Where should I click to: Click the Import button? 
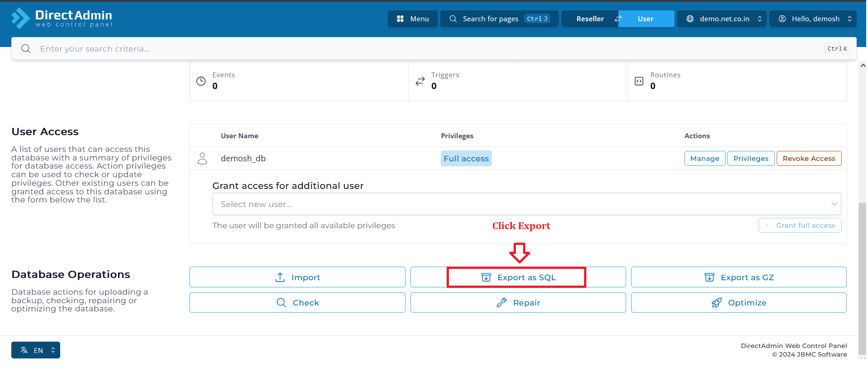point(297,277)
